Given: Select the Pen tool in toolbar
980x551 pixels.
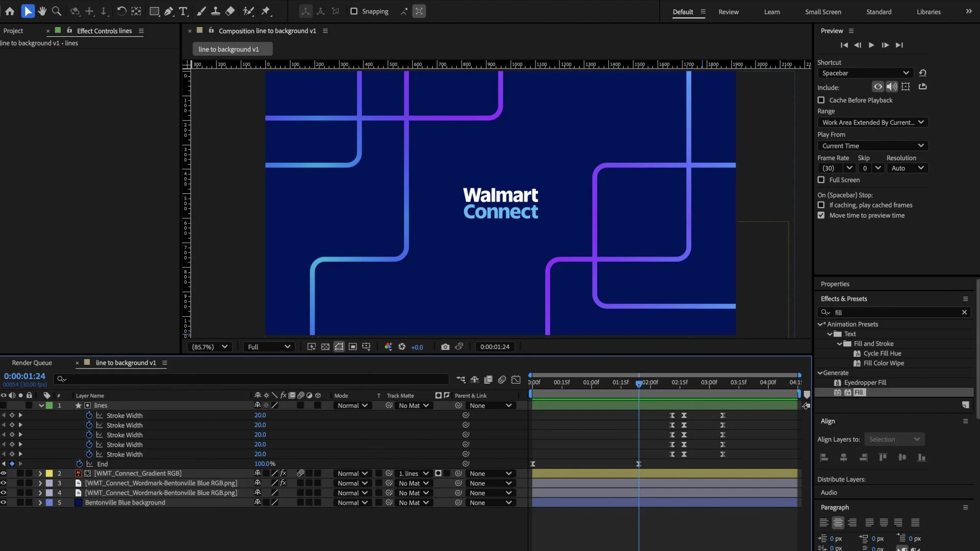Looking at the screenshot, I should pos(168,11).
